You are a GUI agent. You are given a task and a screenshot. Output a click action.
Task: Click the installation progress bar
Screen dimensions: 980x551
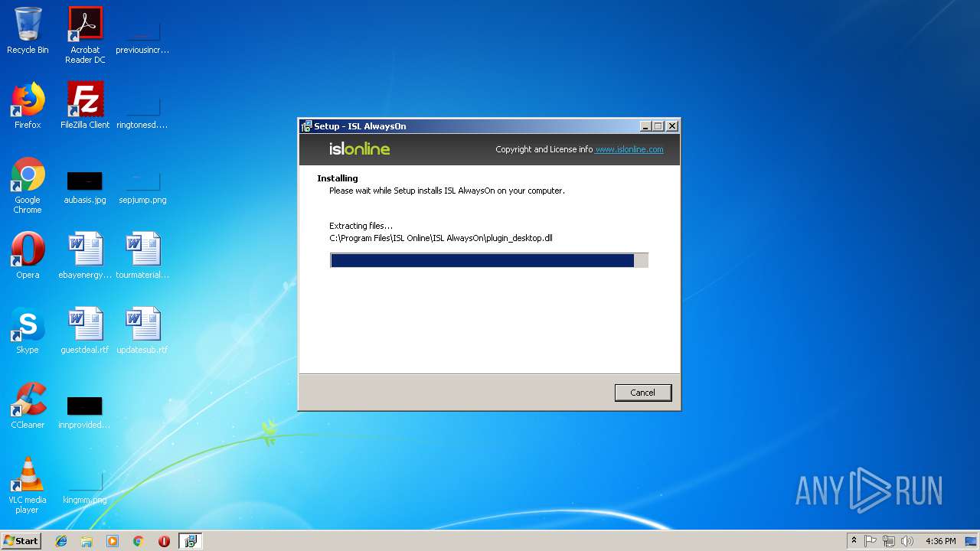489,260
